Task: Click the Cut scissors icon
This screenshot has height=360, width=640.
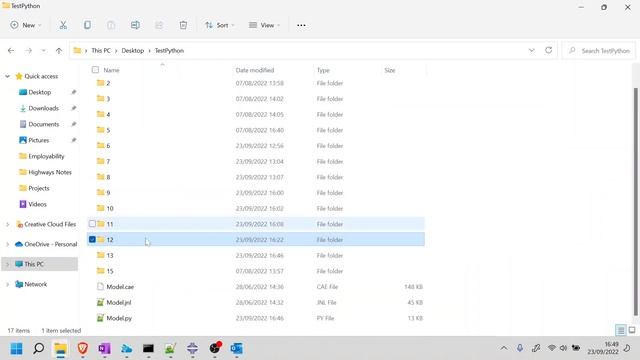Action: point(63,25)
